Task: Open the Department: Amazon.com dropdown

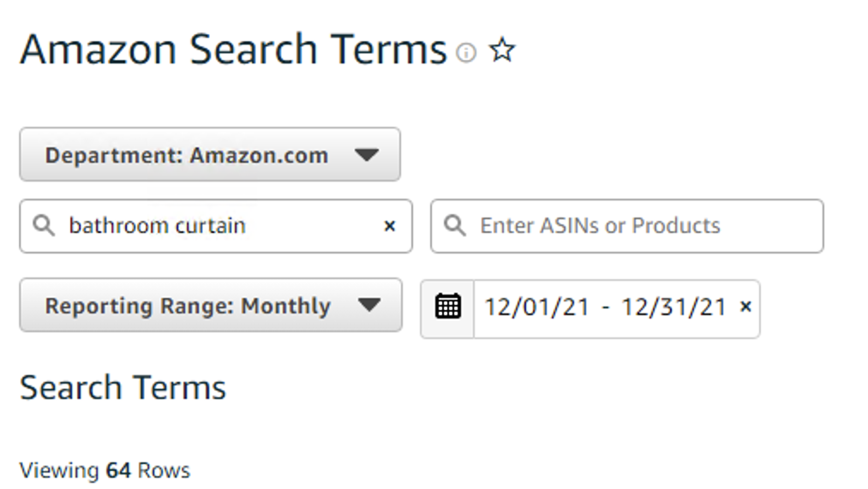Action: (187, 155)
